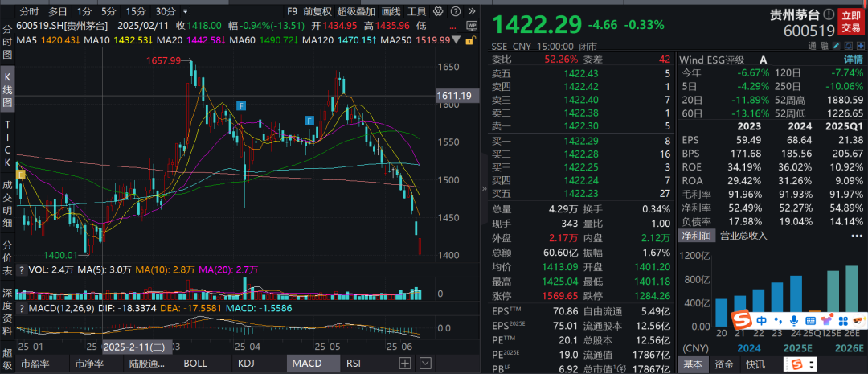Image resolution: width=868 pixels, height=374 pixels.
Task: Switch to 30分 chart period
Action: pos(166,11)
